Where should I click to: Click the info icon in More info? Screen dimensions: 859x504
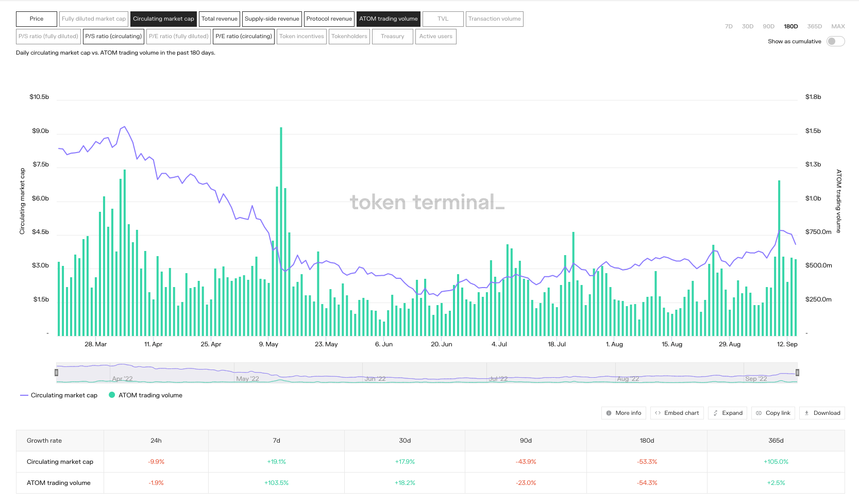click(x=609, y=413)
